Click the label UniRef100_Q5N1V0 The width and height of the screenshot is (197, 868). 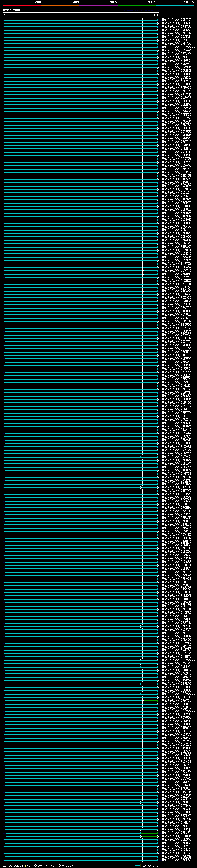coord(176,464)
